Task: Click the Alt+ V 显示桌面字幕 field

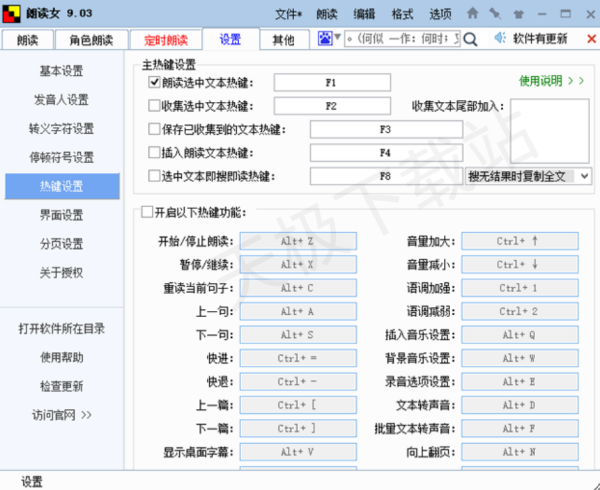Action: [x=298, y=452]
